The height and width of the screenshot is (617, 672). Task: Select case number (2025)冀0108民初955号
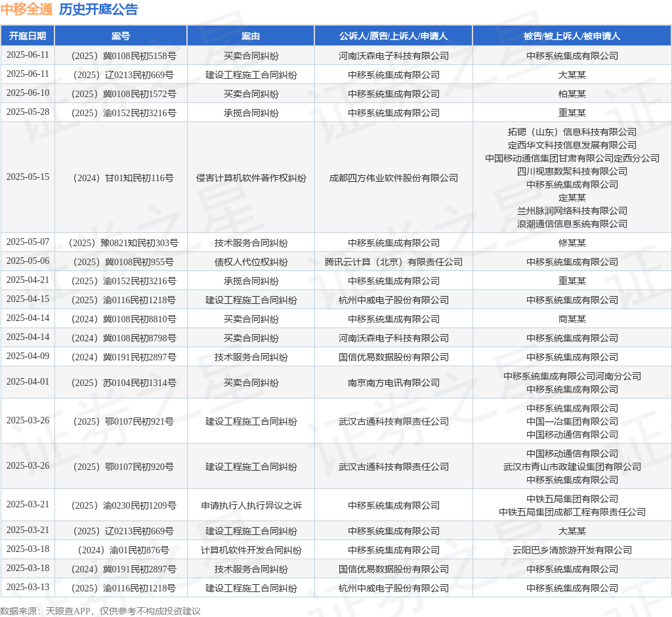(123, 262)
